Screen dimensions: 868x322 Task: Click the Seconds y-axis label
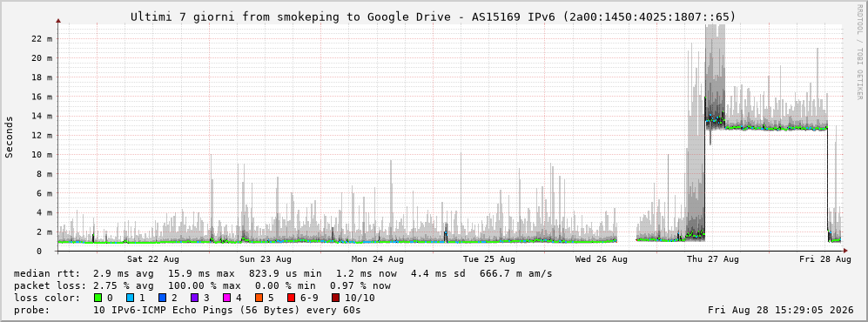coord(10,137)
